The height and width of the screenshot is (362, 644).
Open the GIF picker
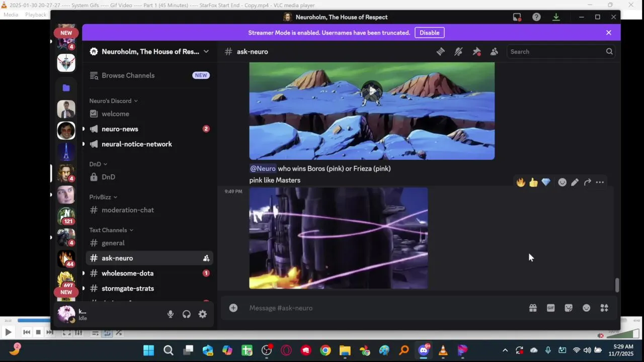click(x=551, y=308)
